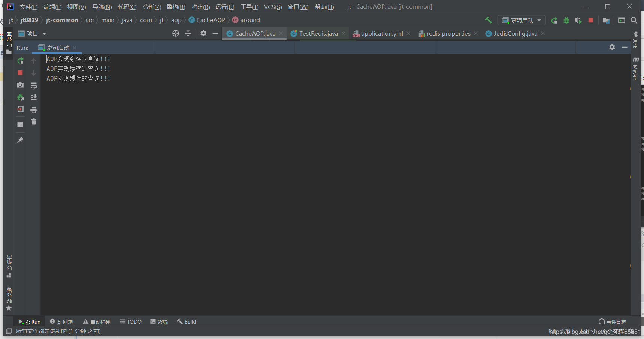The image size is (644, 339).
Task: Click the around method breadcrumb
Action: tap(246, 20)
